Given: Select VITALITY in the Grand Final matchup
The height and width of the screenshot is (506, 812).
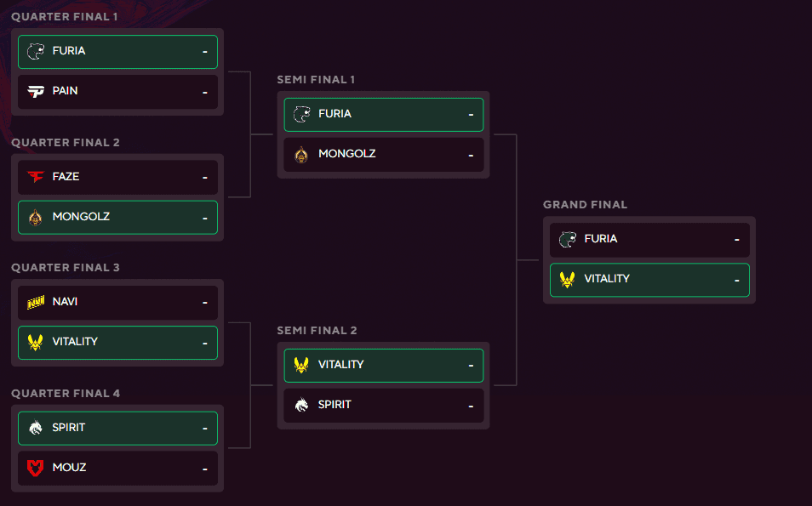Looking at the screenshot, I should pyautogui.click(x=649, y=279).
